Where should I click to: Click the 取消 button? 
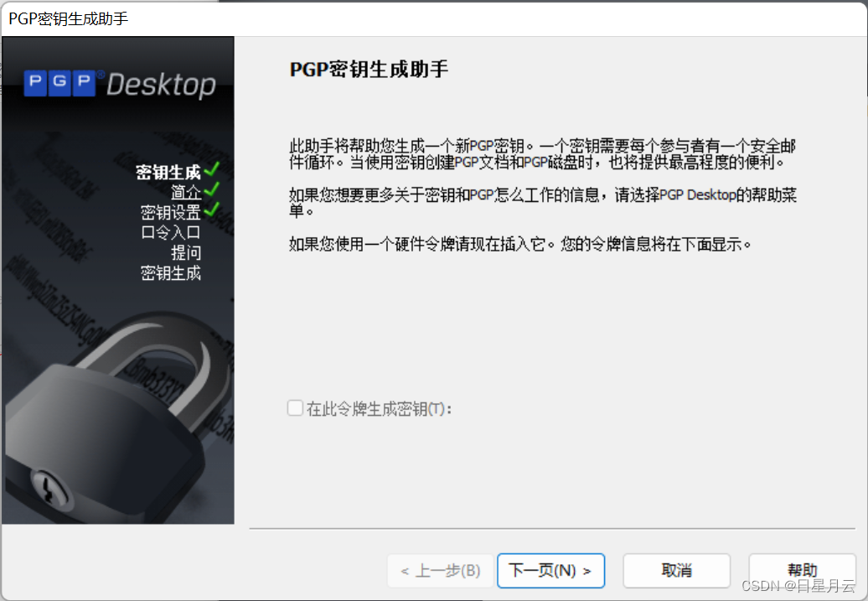click(x=676, y=570)
